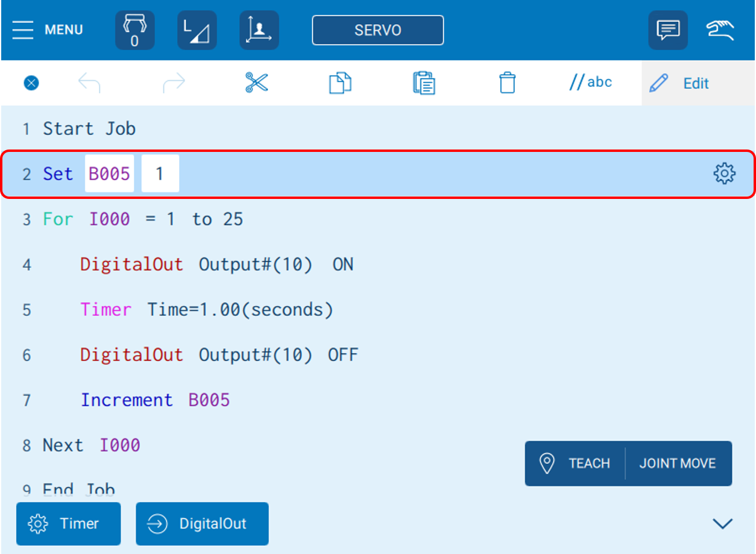Insert a DigitalOut instruction button
Image resolution: width=756 pixels, height=554 pixels.
[202, 524]
